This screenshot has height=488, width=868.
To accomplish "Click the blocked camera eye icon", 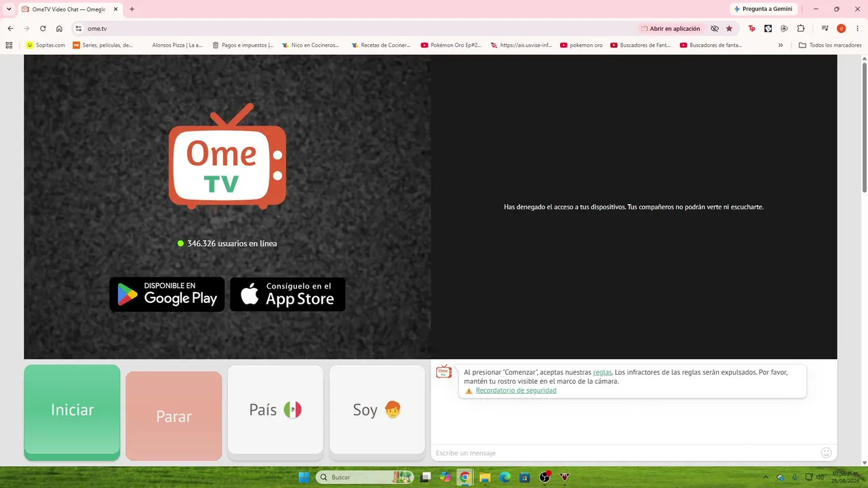I will 714,28.
